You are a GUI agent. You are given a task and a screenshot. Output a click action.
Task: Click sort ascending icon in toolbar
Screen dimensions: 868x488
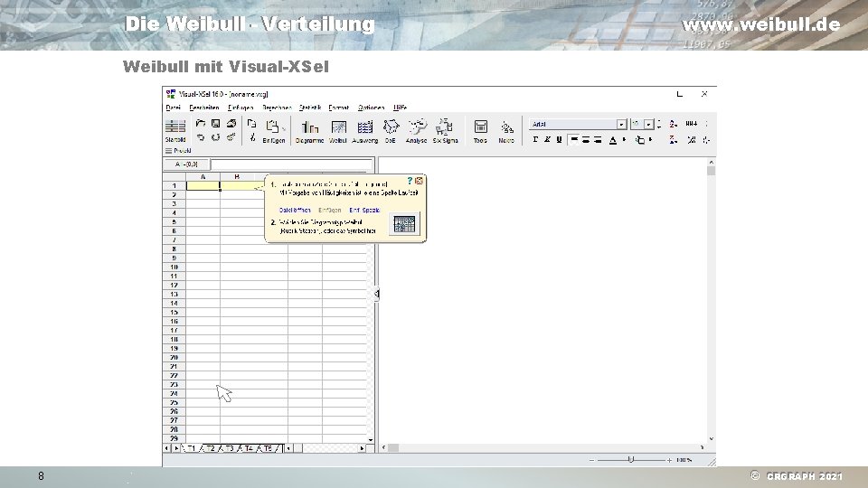click(673, 124)
